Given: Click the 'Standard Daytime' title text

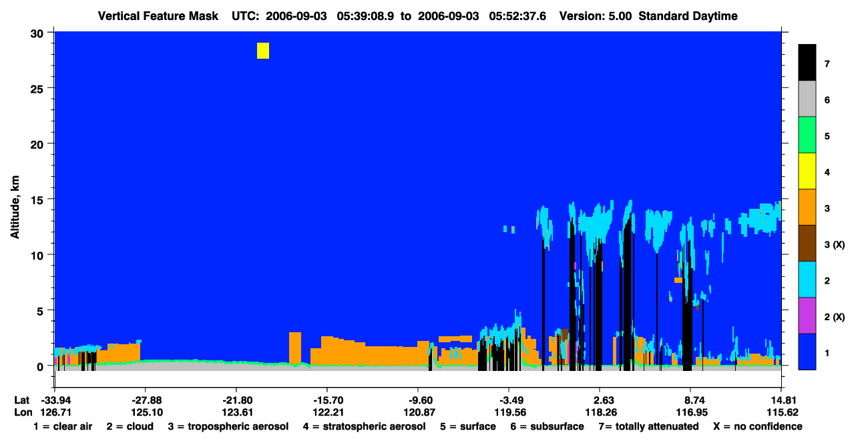Looking at the screenshot, I should (688, 16).
